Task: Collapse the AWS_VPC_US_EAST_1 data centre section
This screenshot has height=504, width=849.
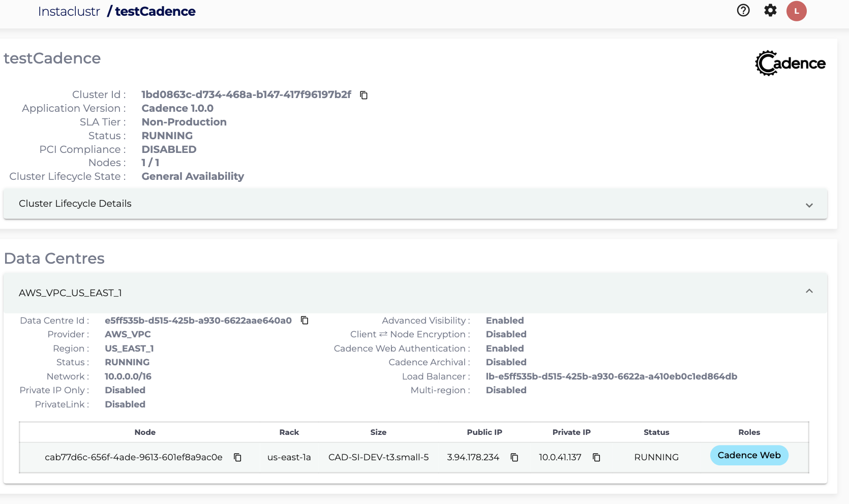Action: [x=809, y=292]
